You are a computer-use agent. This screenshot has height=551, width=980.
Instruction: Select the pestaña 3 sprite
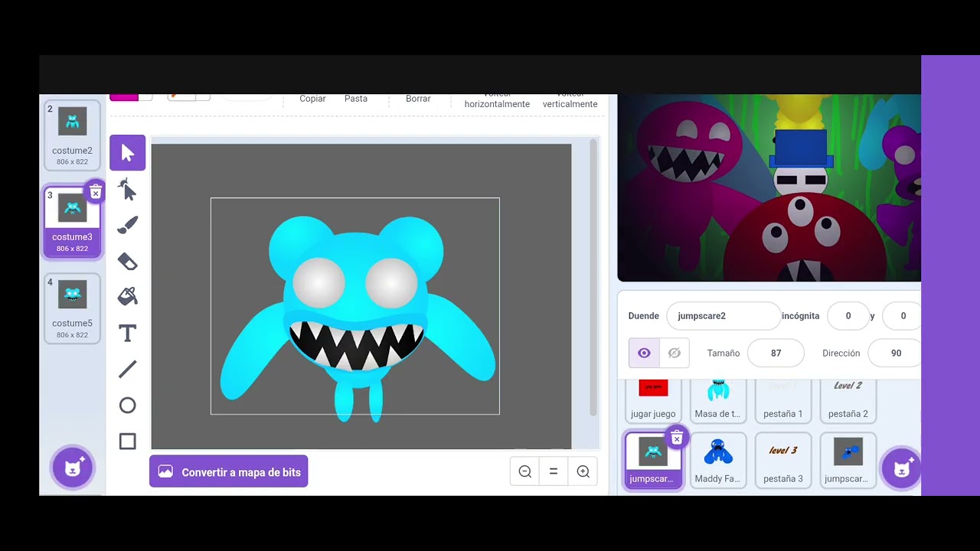(x=782, y=460)
